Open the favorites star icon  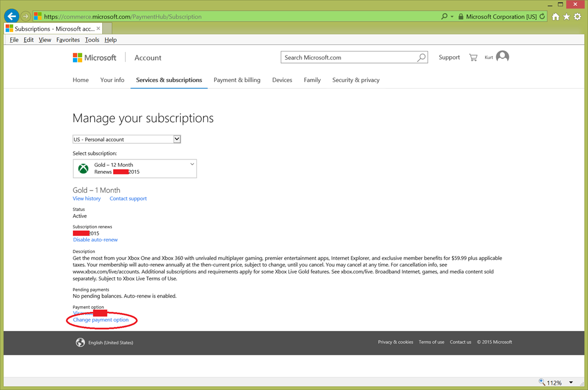point(566,17)
